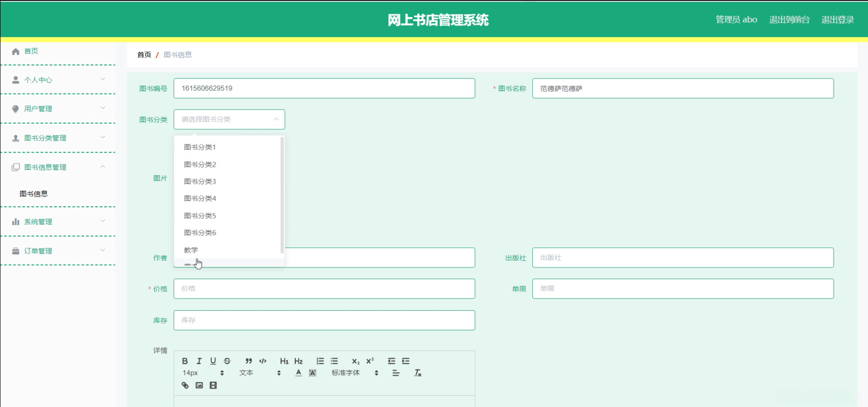Insert a hyperlink in the editor
868x407 pixels.
(x=185, y=385)
